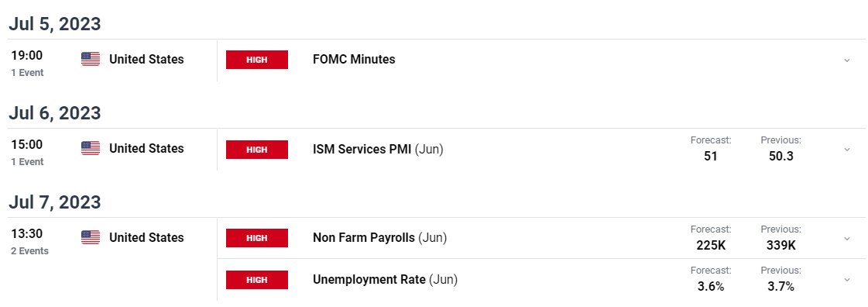Click the US flag beside ISM Services PMI
This screenshot has width=868, height=307.
pyautogui.click(x=91, y=149)
